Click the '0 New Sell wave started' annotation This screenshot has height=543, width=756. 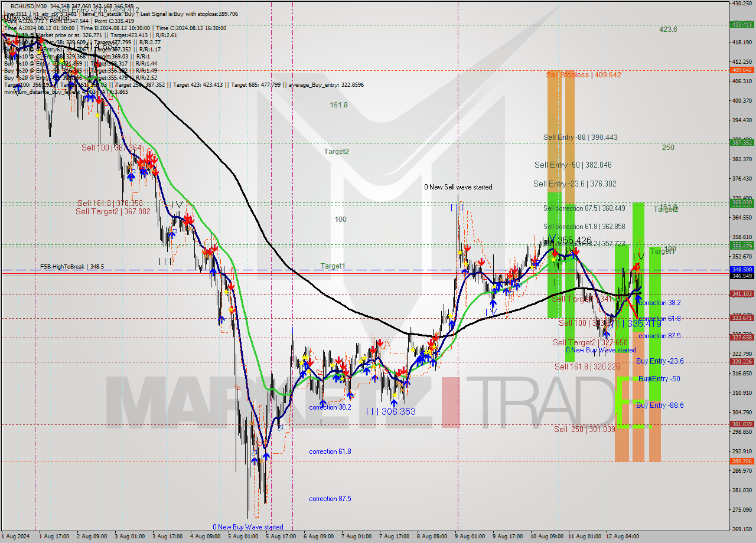[458, 187]
